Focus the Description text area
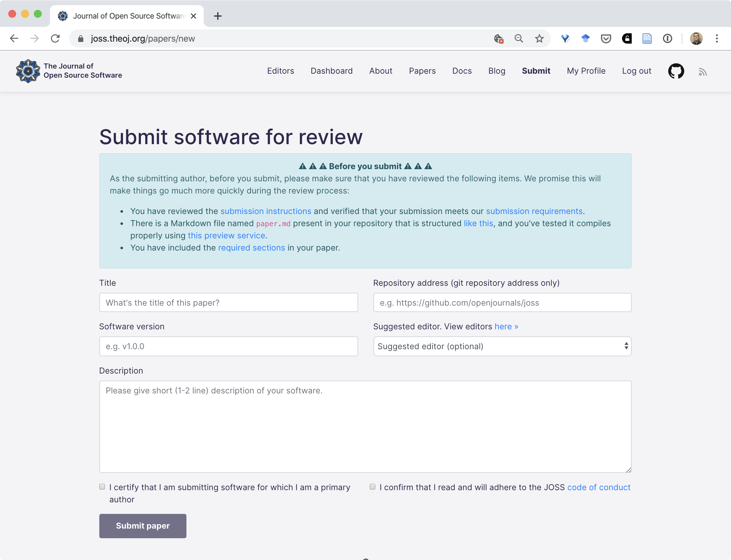This screenshot has height=560, width=731. [x=365, y=427]
